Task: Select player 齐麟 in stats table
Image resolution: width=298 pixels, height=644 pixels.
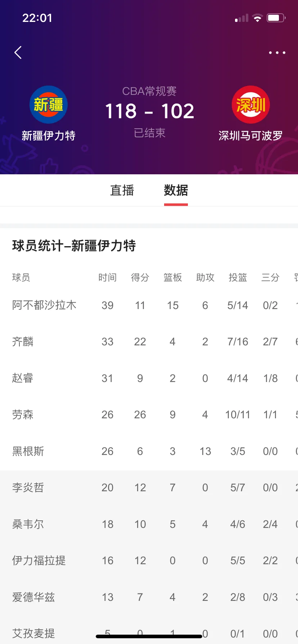Action: 23,341
